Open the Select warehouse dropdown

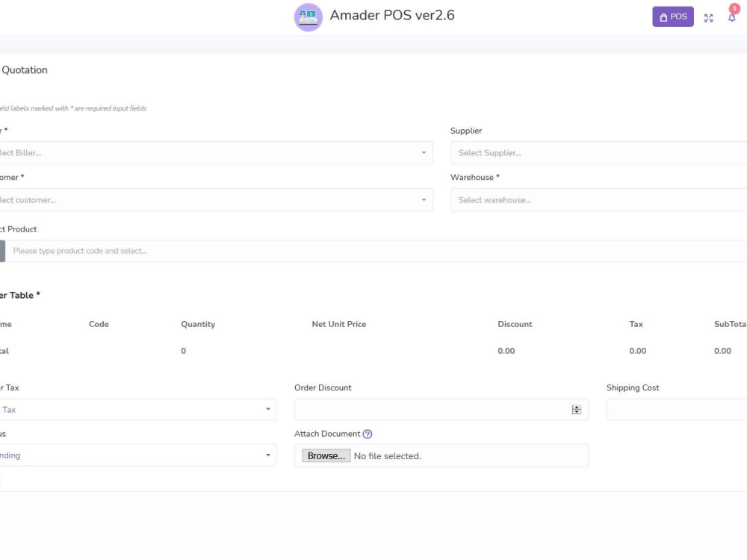point(599,200)
